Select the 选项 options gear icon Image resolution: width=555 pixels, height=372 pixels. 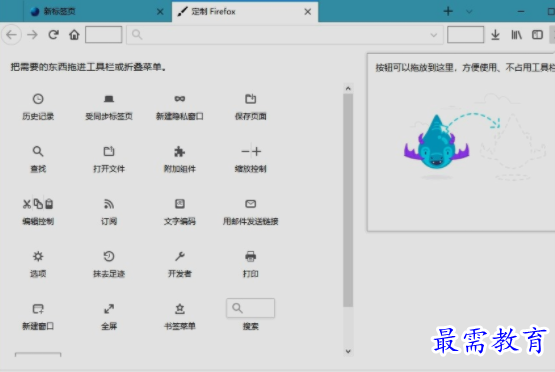point(38,256)
